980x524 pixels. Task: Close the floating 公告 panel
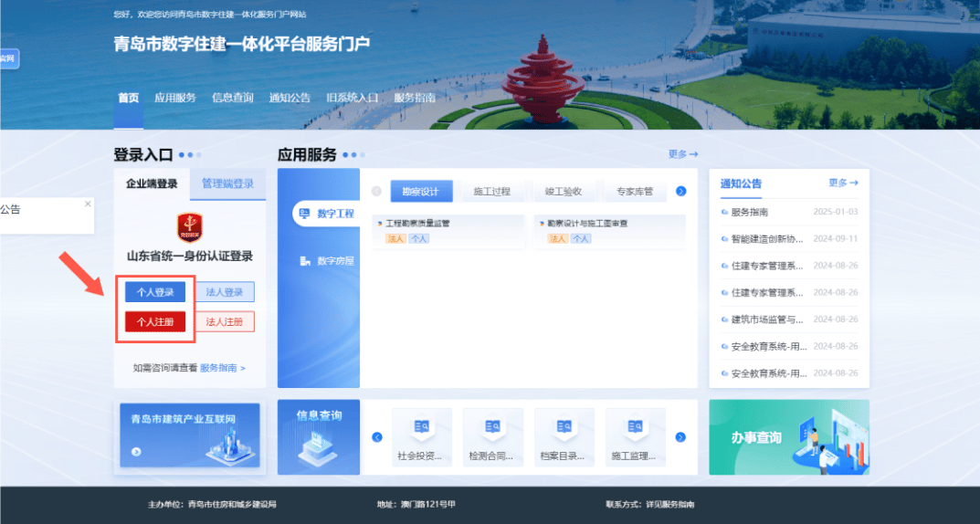(x=88, y=204)
